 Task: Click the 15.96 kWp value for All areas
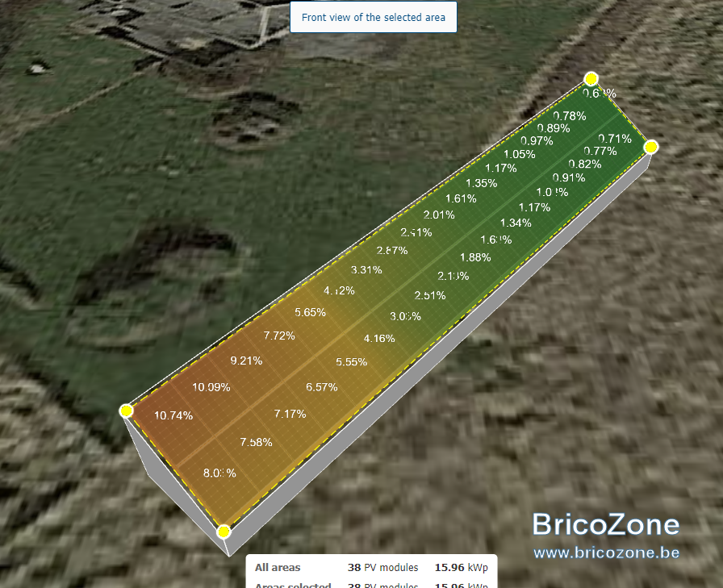coord(461,567)
